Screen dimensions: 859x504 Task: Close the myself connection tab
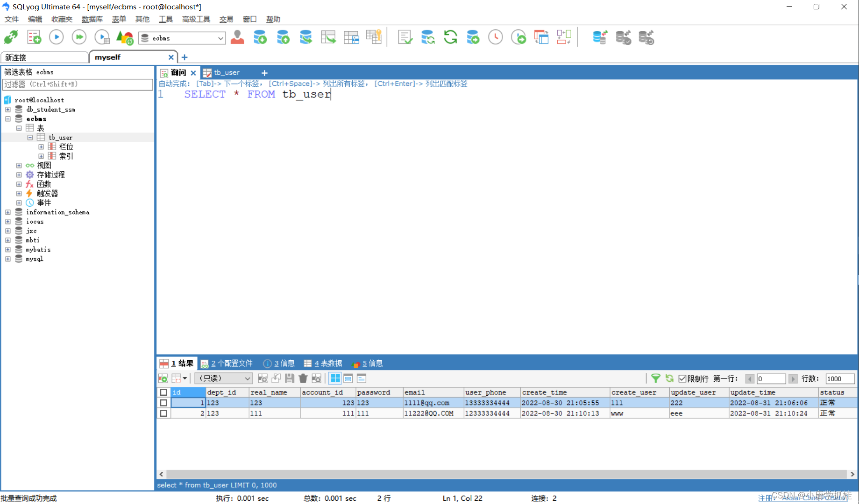pyautogui.click(x=171, y=57)
